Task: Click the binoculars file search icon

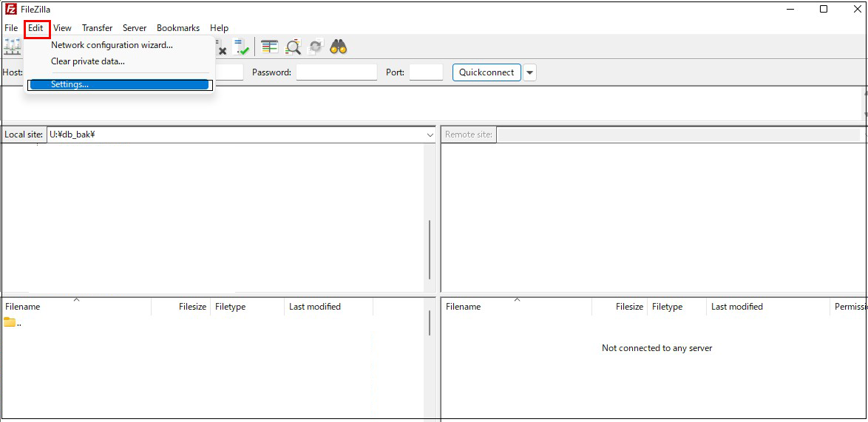Action: [x=338, y=47]
